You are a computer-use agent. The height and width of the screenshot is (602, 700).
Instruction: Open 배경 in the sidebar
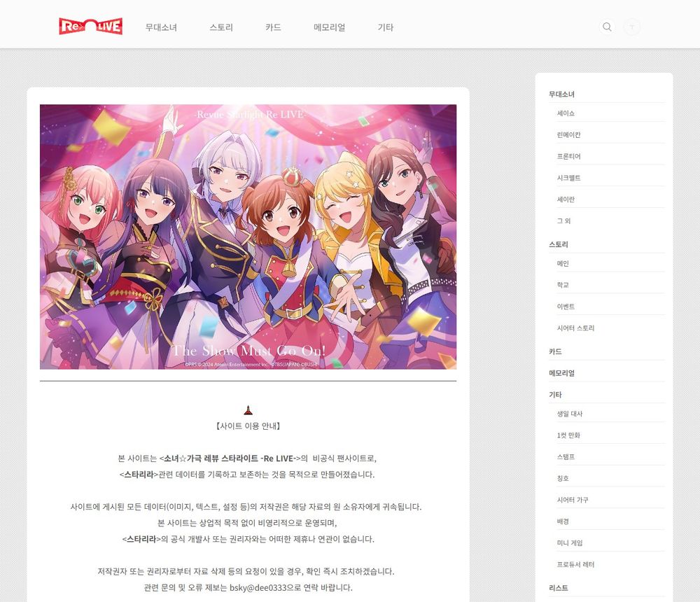coord(563,521)
